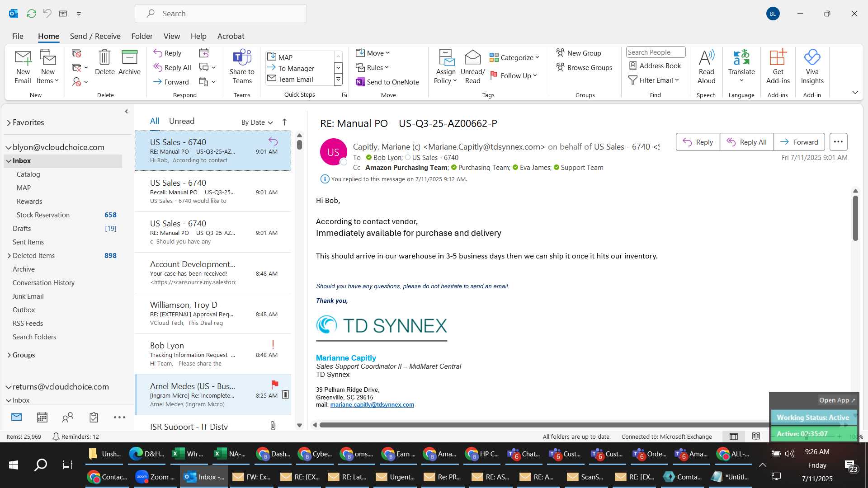Click the message list scrollbar thumb
Screen dimensions: 868x488
pos(299,145)
